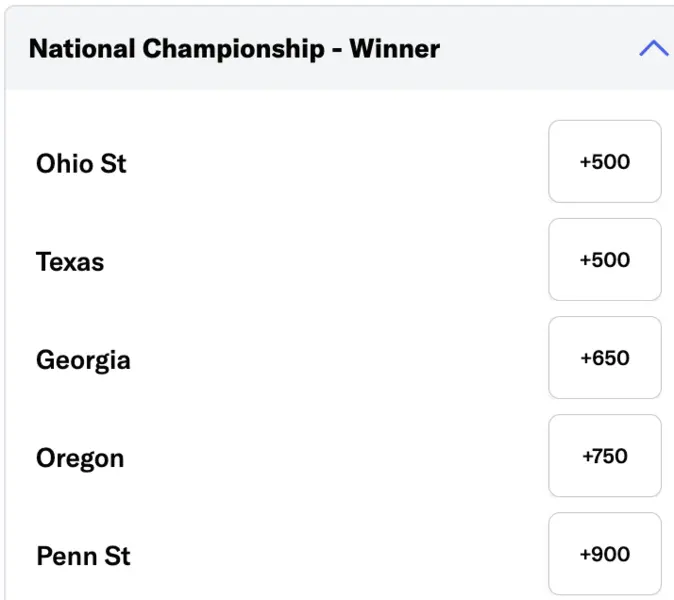Viewport: 674px width, 600px height.
Task: Choose Georgia's +650 odds button
Action: coord(604,358)
